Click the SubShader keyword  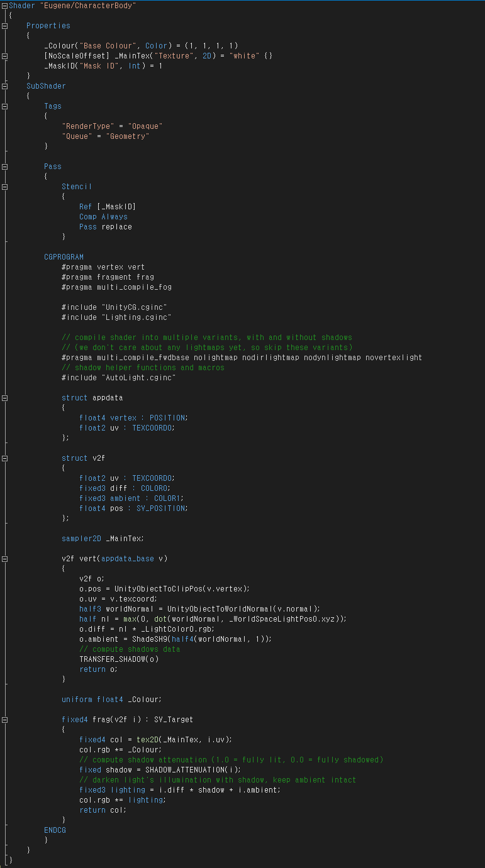46,86
